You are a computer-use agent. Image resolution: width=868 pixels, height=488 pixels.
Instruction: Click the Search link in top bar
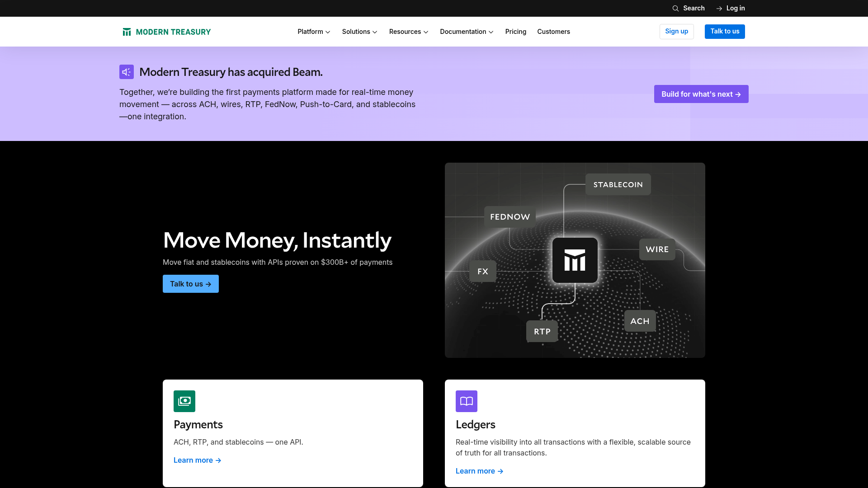click(x=689, y=8)
